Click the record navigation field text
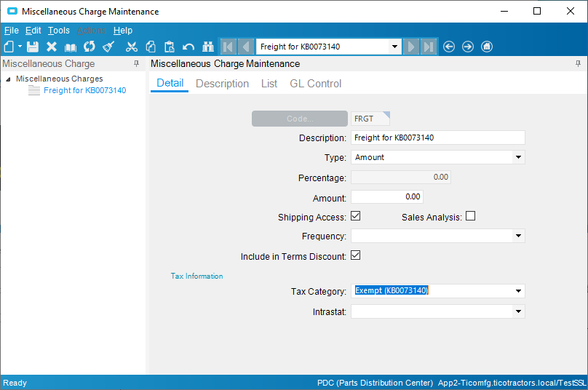 (x=300, y=47)
